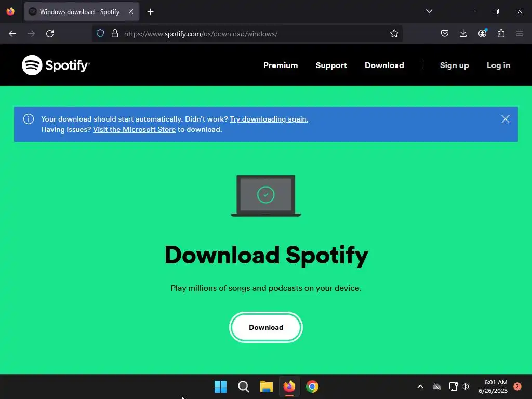The image size is (532, 399).
Task: Click the Firefox taskbar icon
Action: [x=289, y=387]
